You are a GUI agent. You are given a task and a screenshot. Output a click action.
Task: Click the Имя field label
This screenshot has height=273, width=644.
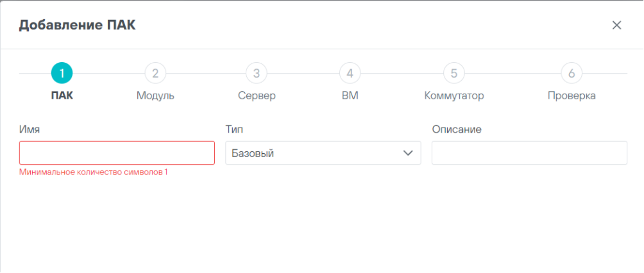pos(30,129)
